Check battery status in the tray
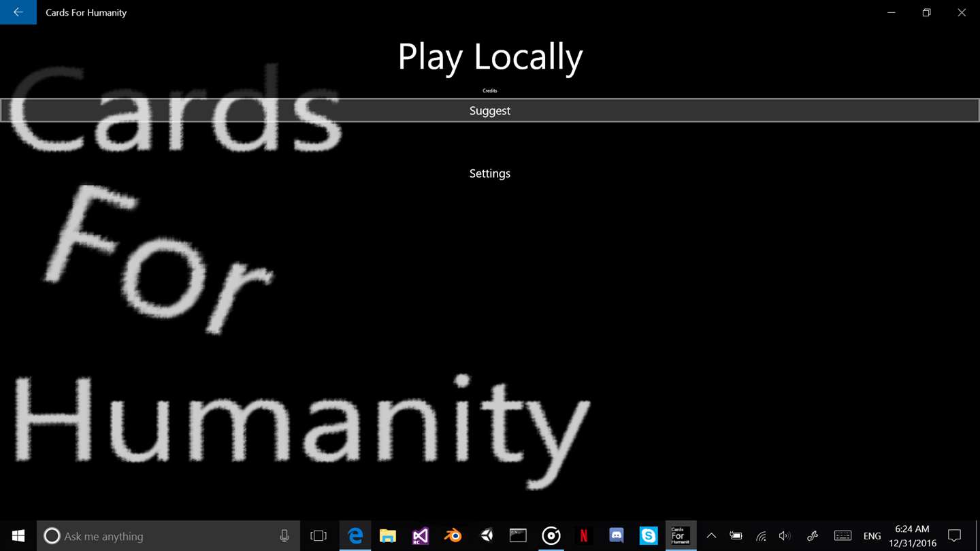The image size is (980, 551). [736, 536]
